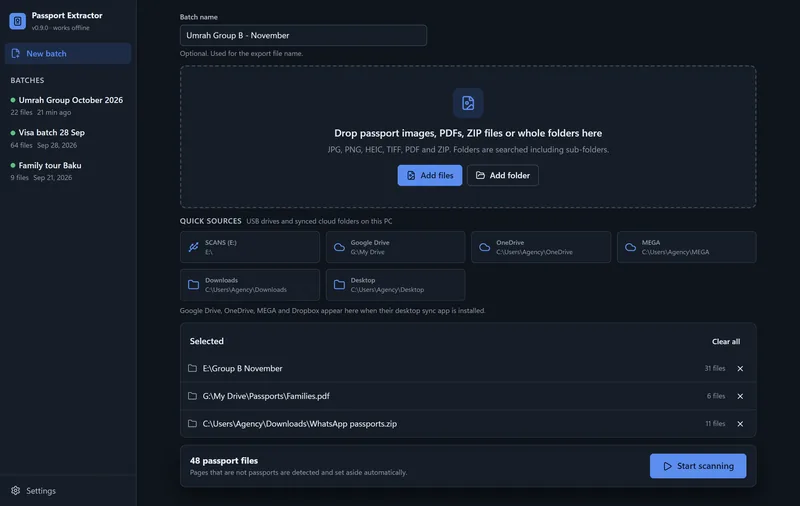
Task: Click folder icon beside WhatsApp passports.zip
Action: 192,423
